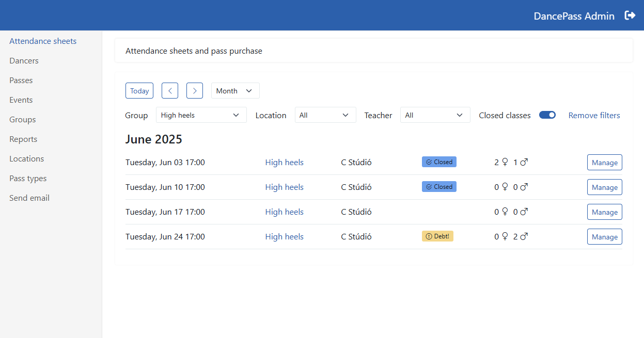
Task: Click the previous period arrow icon
Action: coord(170,90)
